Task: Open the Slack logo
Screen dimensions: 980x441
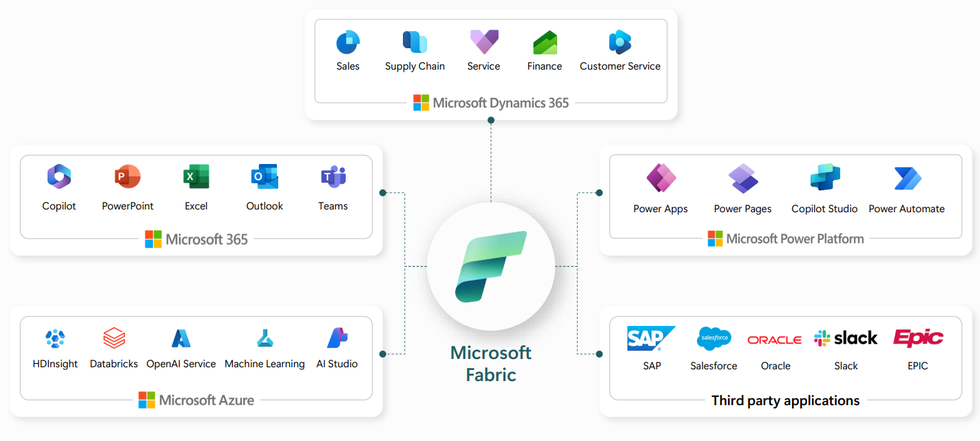Action: [x=846, y=338]
